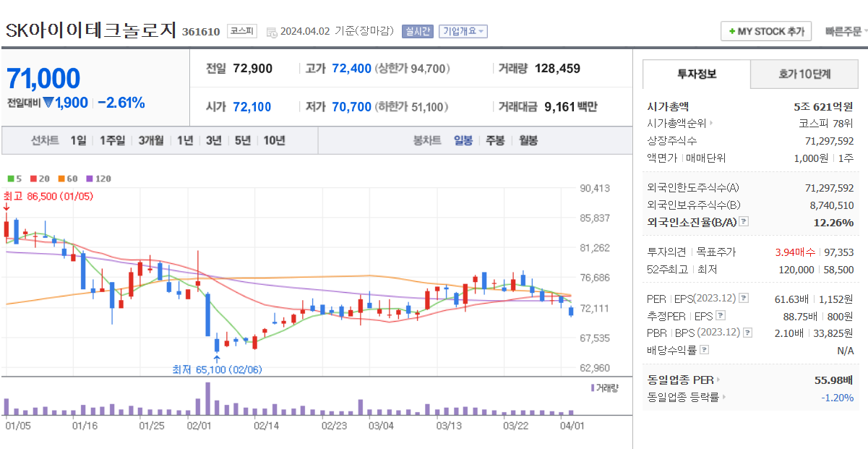Screen dimensions: 868x449
Task: Click the purple 120-day moving average swatch
Action: click(90, 179)
